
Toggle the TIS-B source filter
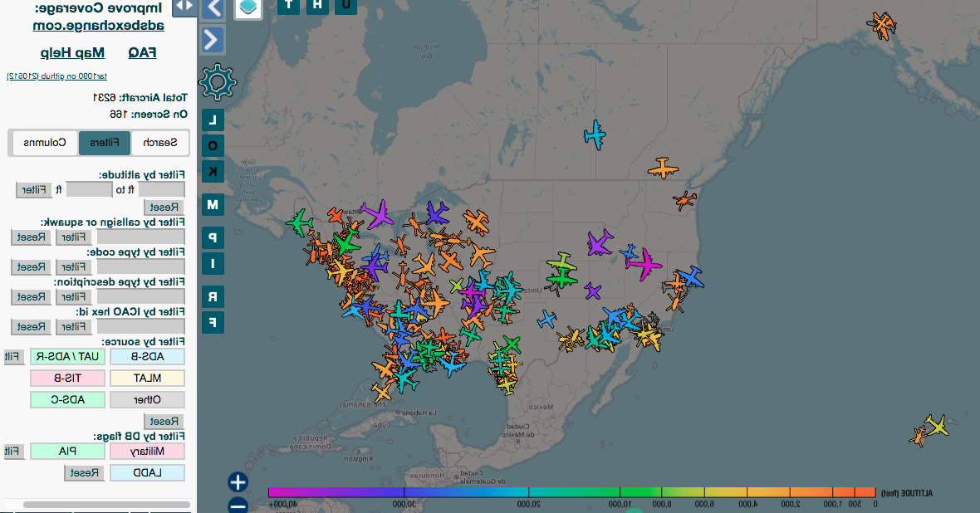67,378
